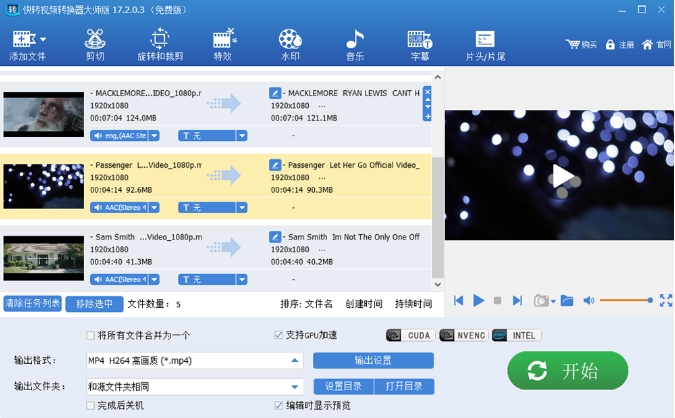Select the CUDA acceleration badge
Viewport: 675px width, 418px height.
(x=411, y=335)
